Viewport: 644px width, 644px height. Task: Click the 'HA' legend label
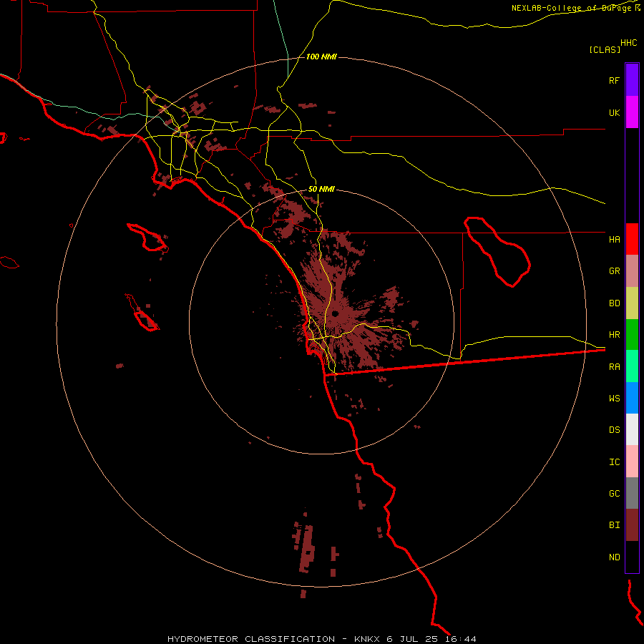614,239
